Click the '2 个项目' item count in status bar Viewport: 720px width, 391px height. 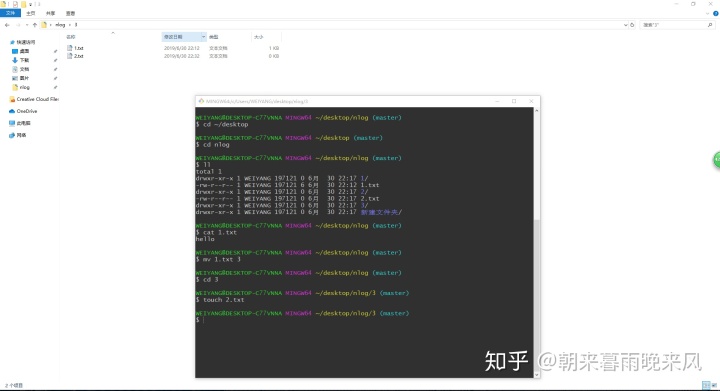click(14, 385)
